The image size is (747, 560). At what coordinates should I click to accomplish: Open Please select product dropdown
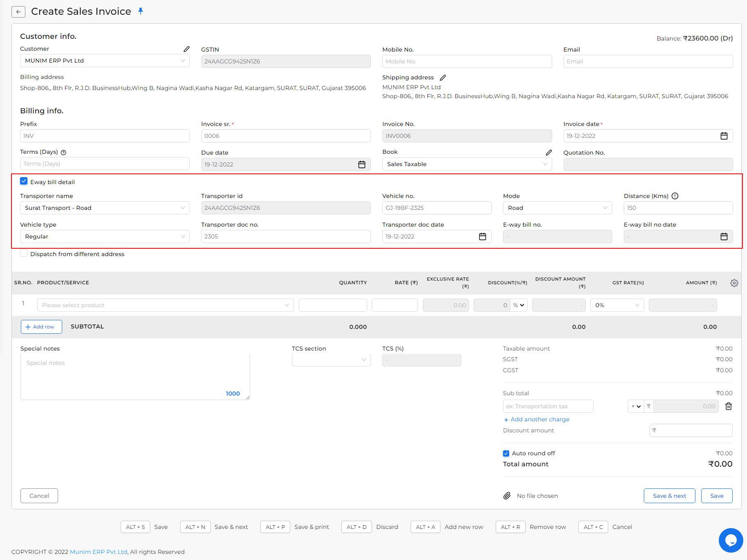pyautogui.click(x=165, y=305)
